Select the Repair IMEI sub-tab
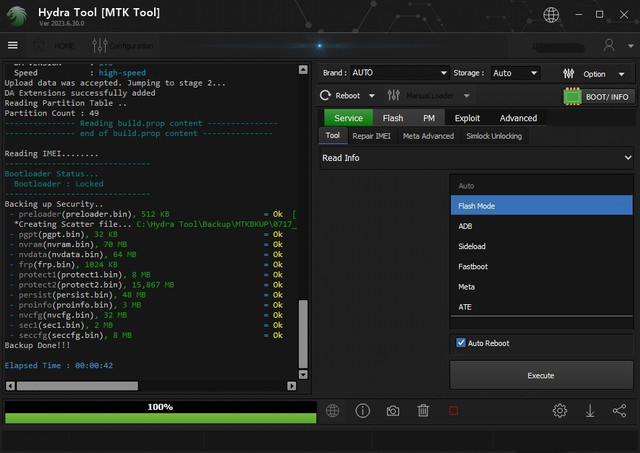 click(371, 136)
